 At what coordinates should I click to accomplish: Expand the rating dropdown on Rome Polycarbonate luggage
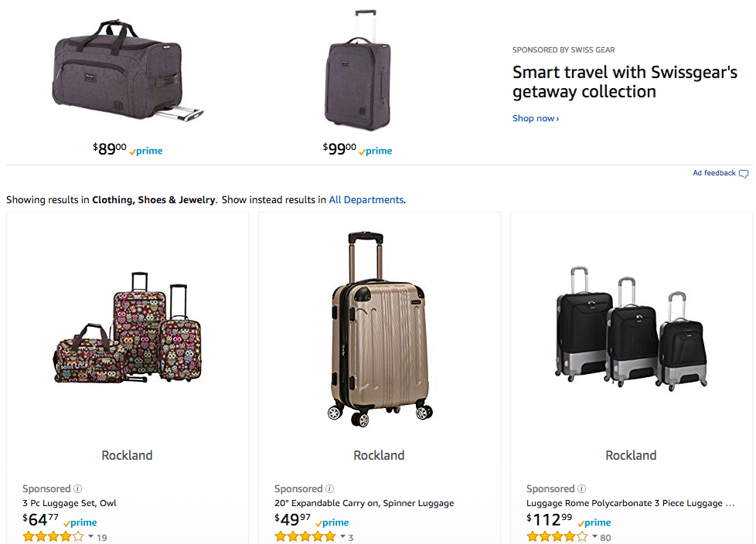tap(594, 536)
